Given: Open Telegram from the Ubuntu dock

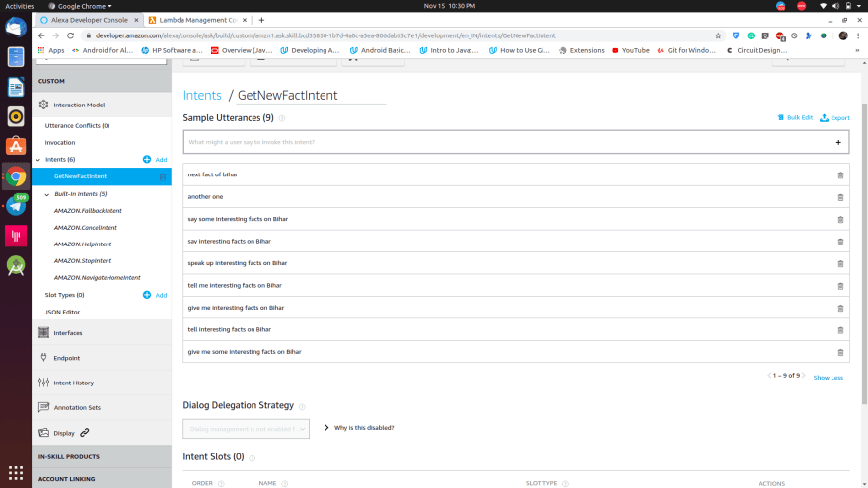Looking at the screenshot, I should pos(16,205).
